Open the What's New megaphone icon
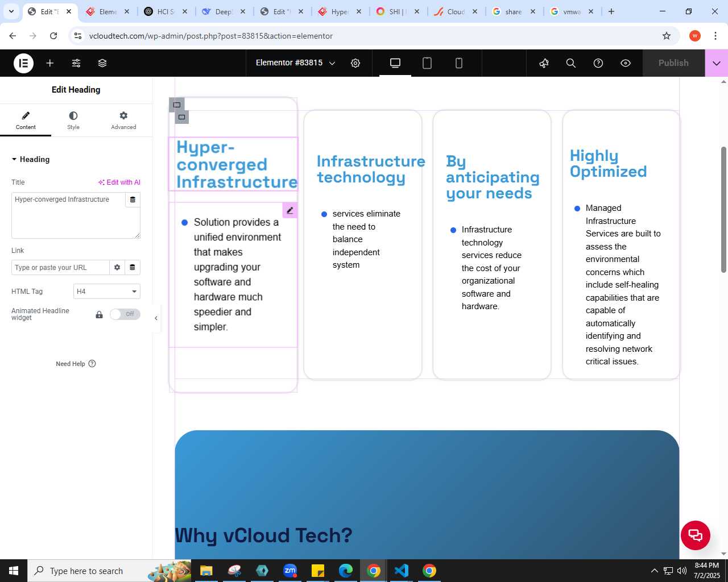The width and height of the screenshot is (728, 582). (x=544, y=63)
